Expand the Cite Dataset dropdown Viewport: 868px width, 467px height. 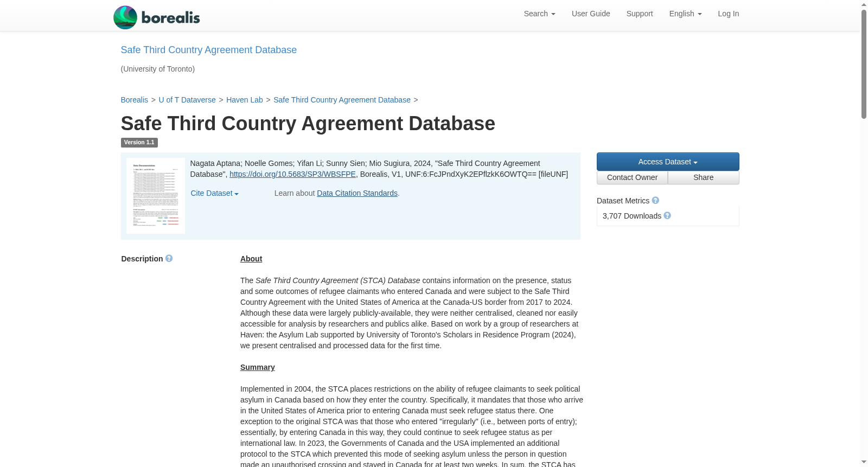(x=214, y=193)
